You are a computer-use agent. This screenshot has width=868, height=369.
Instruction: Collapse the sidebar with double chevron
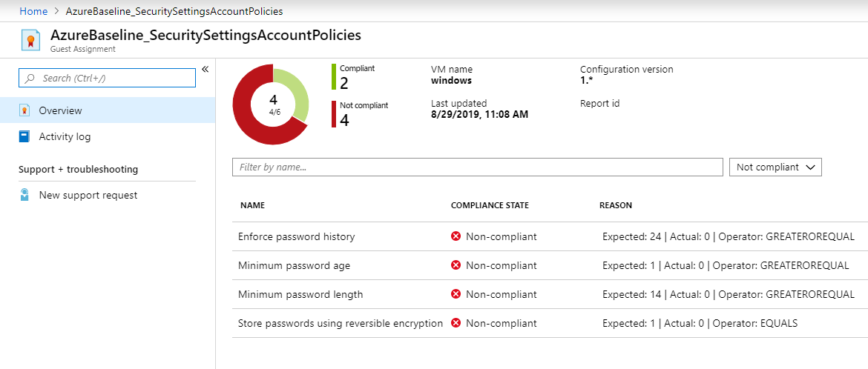206,69
